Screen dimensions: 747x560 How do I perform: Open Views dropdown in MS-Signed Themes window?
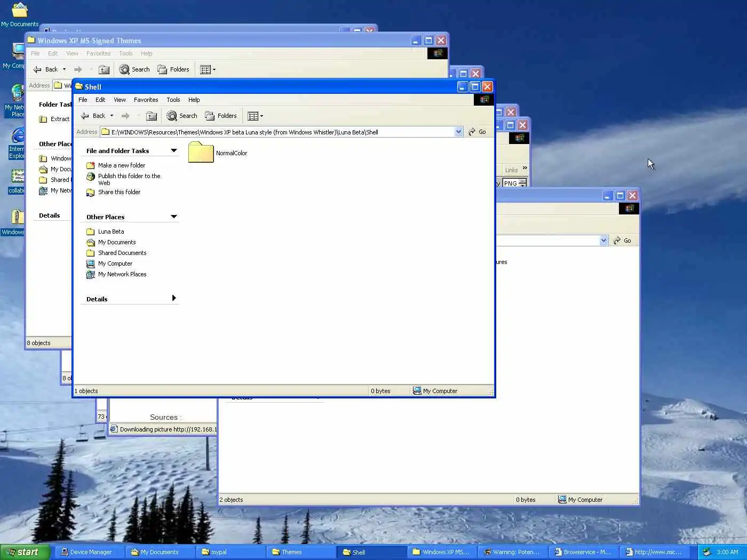coord(208,69)
